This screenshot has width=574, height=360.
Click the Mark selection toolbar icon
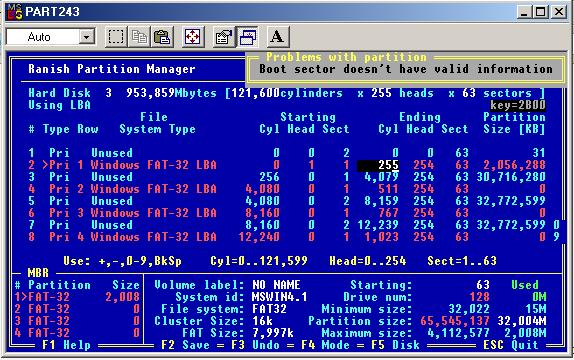(x=116, y=37)
